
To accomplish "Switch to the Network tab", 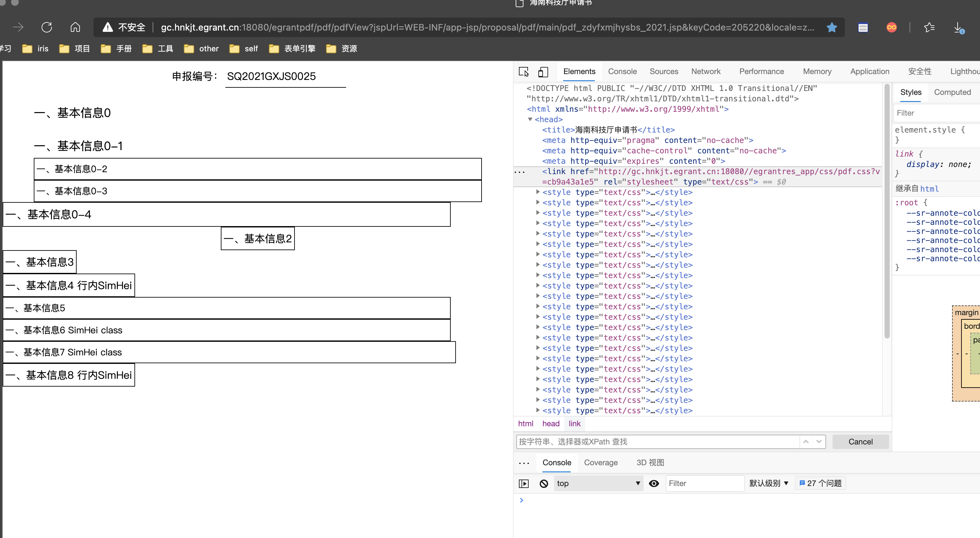I will pyautogui.click(x=705, y=71).
